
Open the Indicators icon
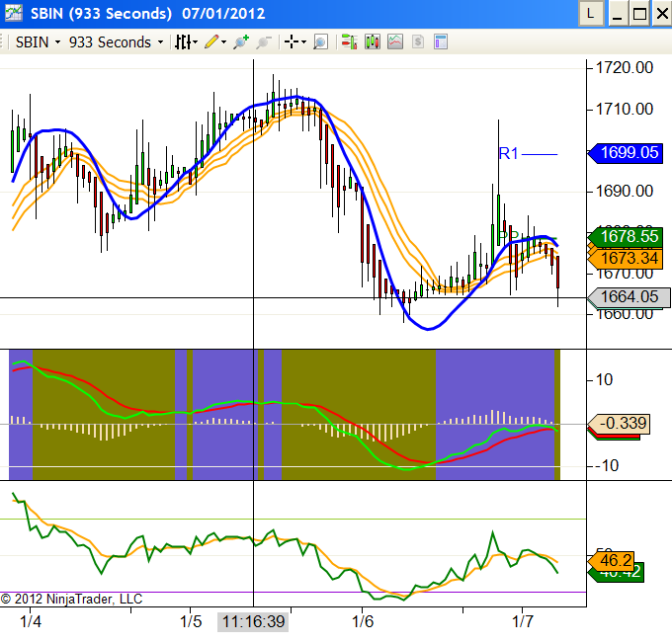[x=395, y=42]
